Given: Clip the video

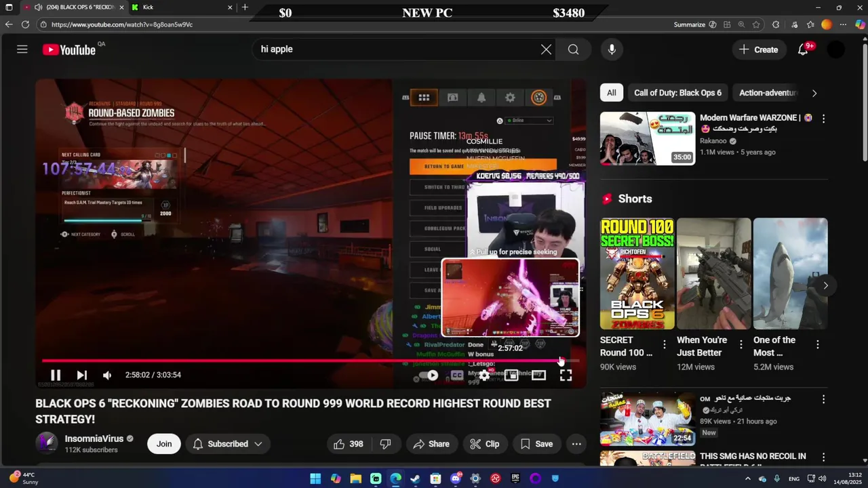Looking at the screenshot, I should tap(485, 444).
